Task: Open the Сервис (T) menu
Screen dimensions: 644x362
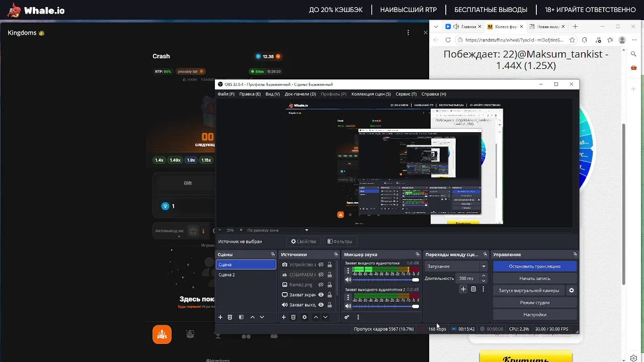Action: tap(406, 94)
